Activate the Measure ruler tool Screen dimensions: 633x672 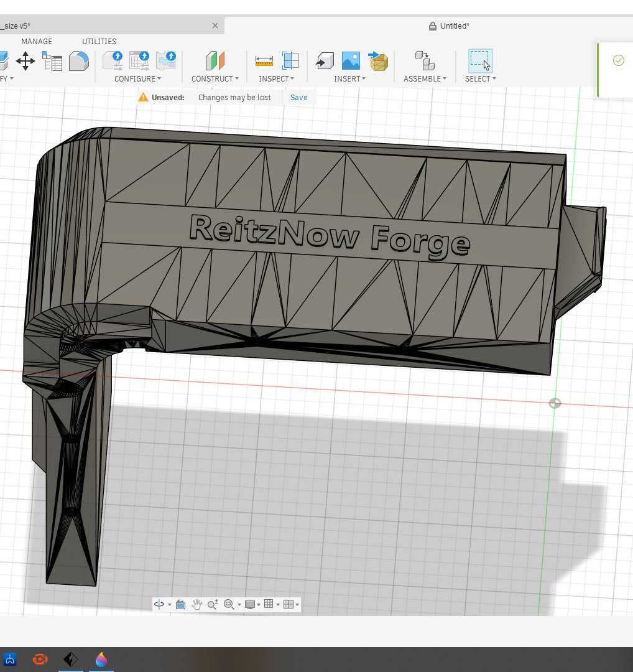[264, 61]
